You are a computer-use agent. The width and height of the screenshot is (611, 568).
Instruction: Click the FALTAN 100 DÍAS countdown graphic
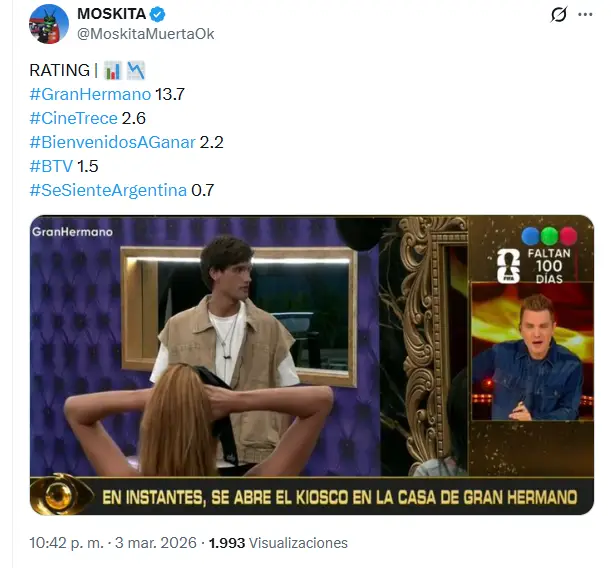[x=535, y=266]
